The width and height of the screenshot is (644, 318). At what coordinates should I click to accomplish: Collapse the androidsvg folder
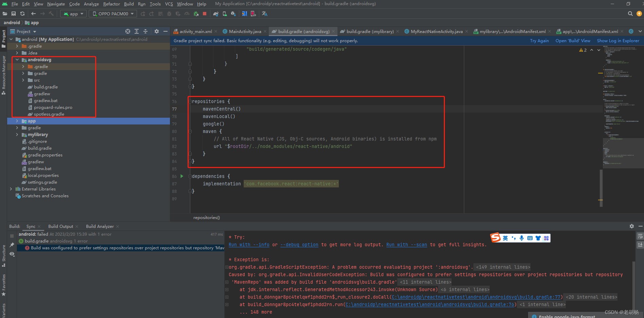17,60
